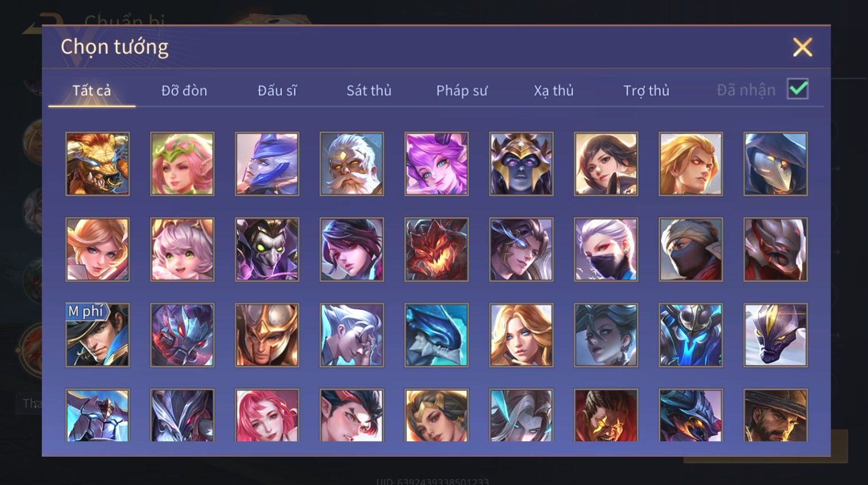Select the golden spartan helmet hero
Screen dimensions: 868x485
coord(267,335)
